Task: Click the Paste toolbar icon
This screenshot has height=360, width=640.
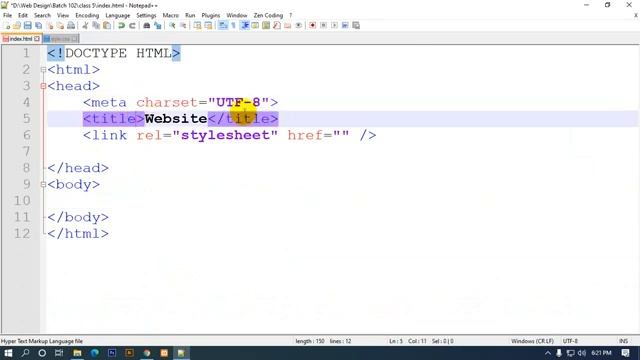Action: click(107, 25)
